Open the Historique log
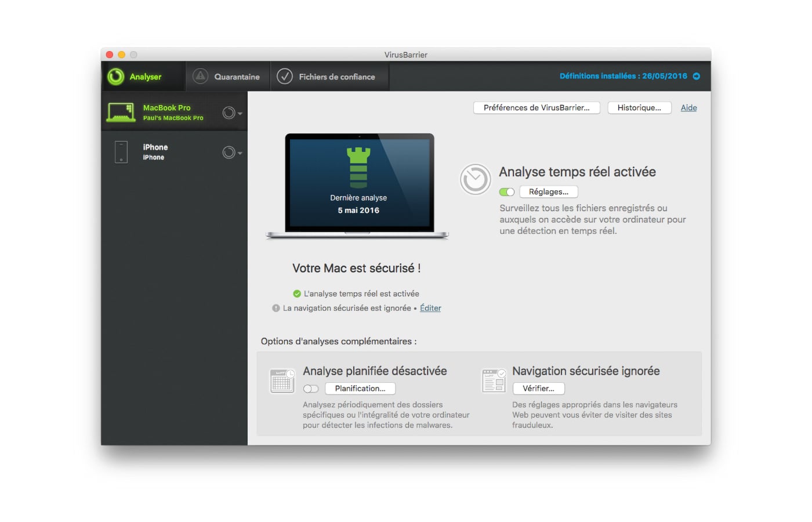The width and height of the screenshot is (812, 522). click(x=639, y=108)
